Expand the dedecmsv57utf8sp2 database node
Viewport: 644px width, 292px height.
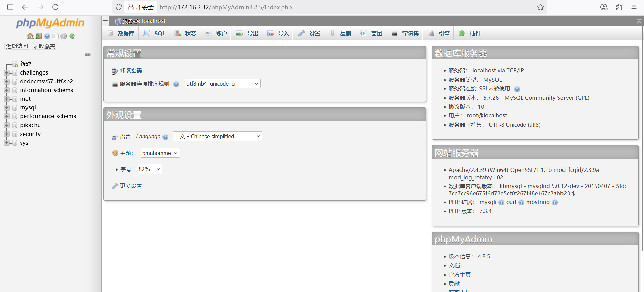[6, 82]
